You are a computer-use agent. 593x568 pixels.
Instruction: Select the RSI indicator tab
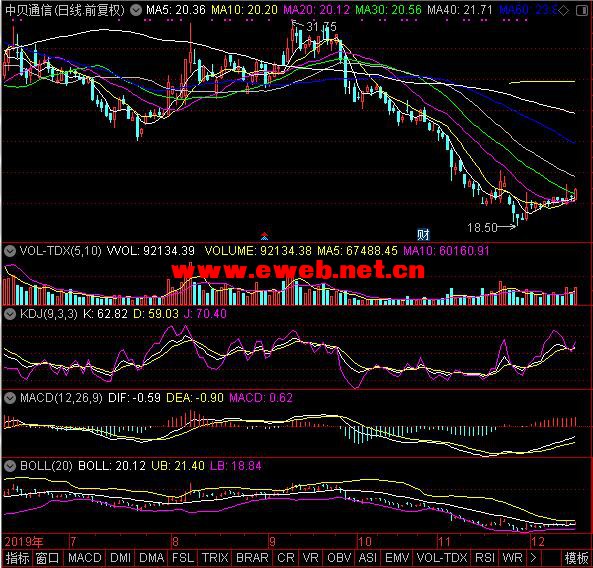[485, 558]
